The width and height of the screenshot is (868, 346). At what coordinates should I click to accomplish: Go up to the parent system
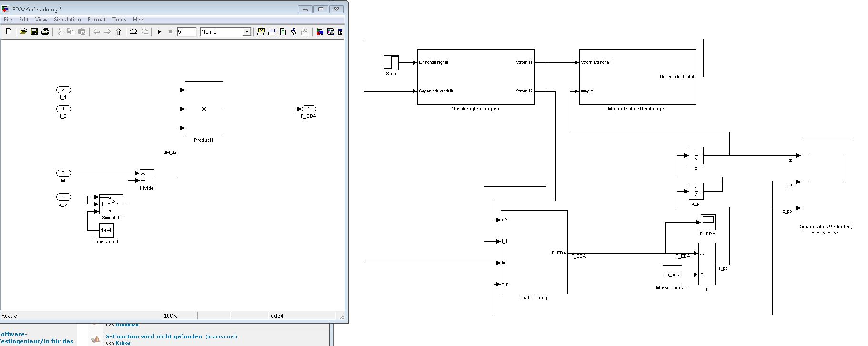119,32
